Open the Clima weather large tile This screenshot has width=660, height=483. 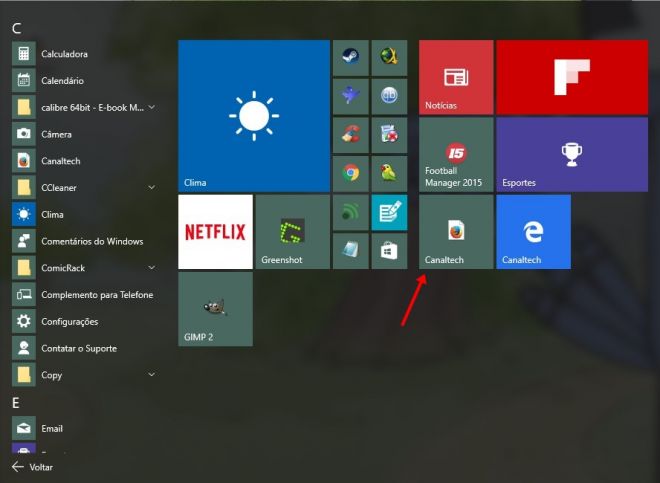(254, 116)
